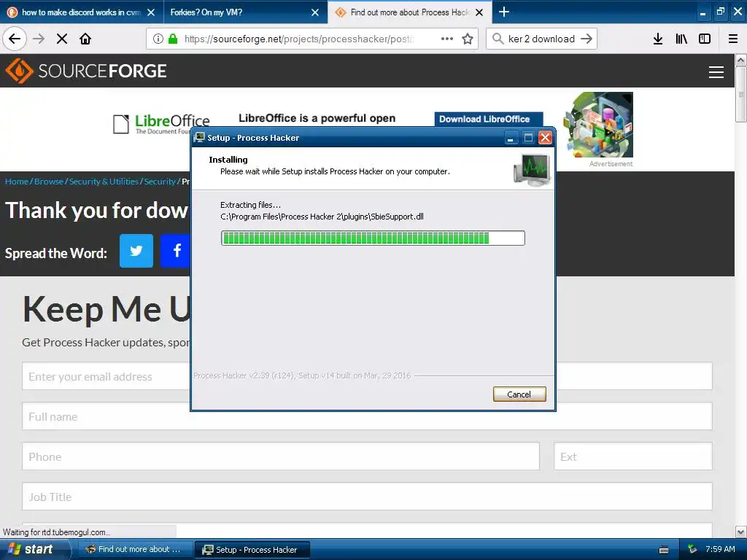
Task: Click keyboard tray icon in taskbar
Action: pyautogui.click(x=664, y=550)
